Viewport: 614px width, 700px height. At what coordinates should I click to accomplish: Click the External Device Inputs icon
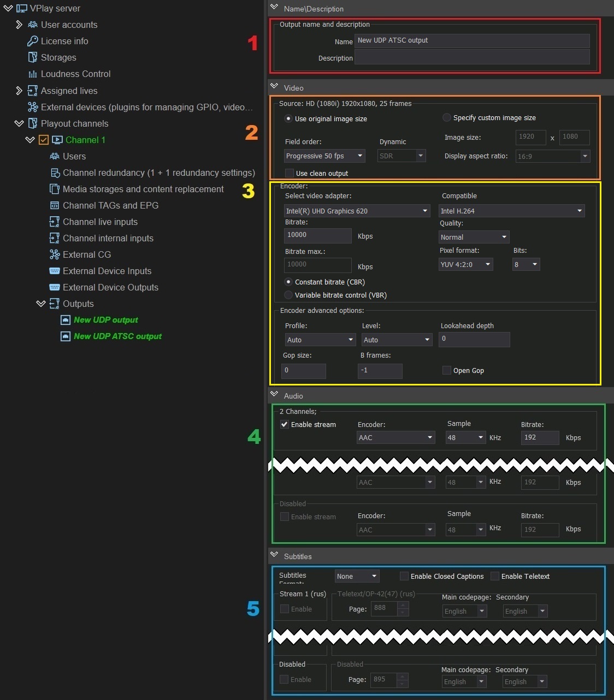[x=55, y=271]
